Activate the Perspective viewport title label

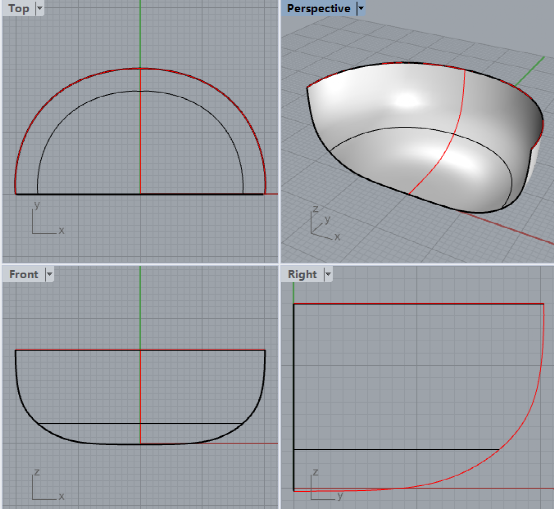318,8
